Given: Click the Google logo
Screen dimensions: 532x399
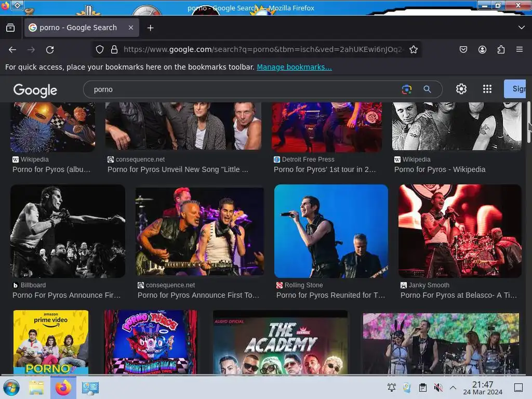Looking at the screenshot, I should [x=35, y=90].
